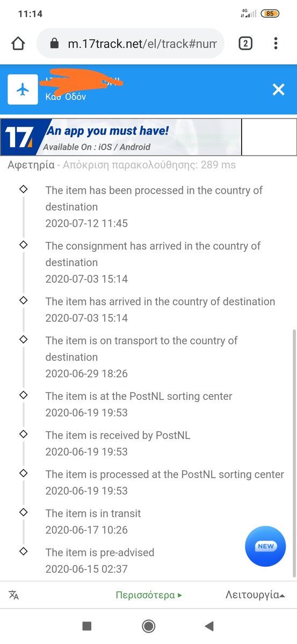Open Chrome three-dot overflow menu

tap(276, 43)
